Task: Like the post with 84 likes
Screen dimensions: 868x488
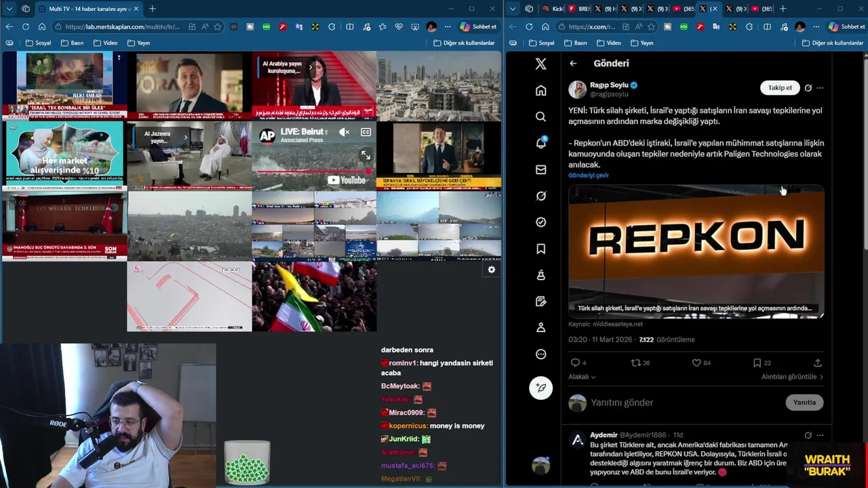Action: pyautogui.click(x=696, y=363)
